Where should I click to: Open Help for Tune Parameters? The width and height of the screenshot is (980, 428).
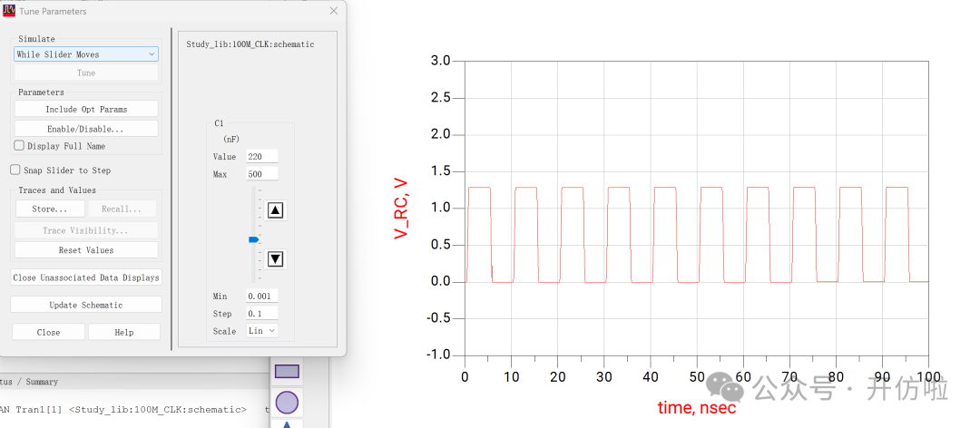coord(124,332)
